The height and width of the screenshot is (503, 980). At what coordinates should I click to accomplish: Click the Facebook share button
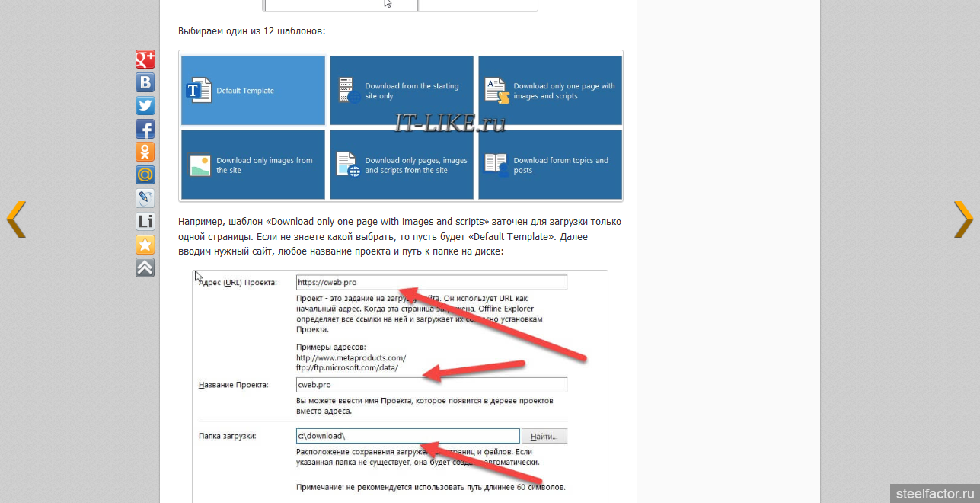pyautogui.click(x=145, y=129)
